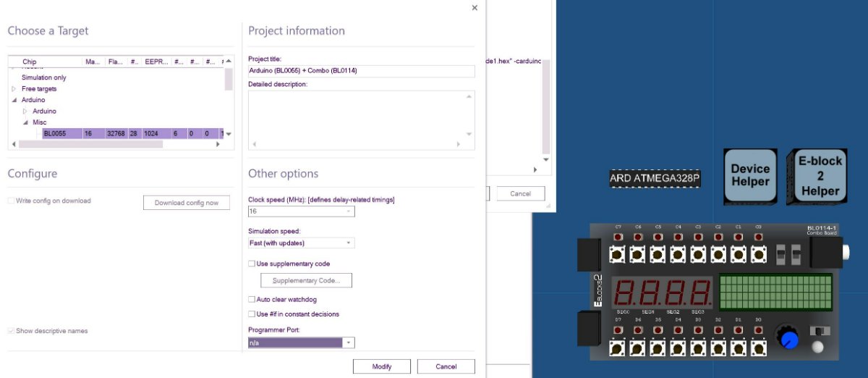Click the Modify button
The image size is (868, 378).
point(381,366)
